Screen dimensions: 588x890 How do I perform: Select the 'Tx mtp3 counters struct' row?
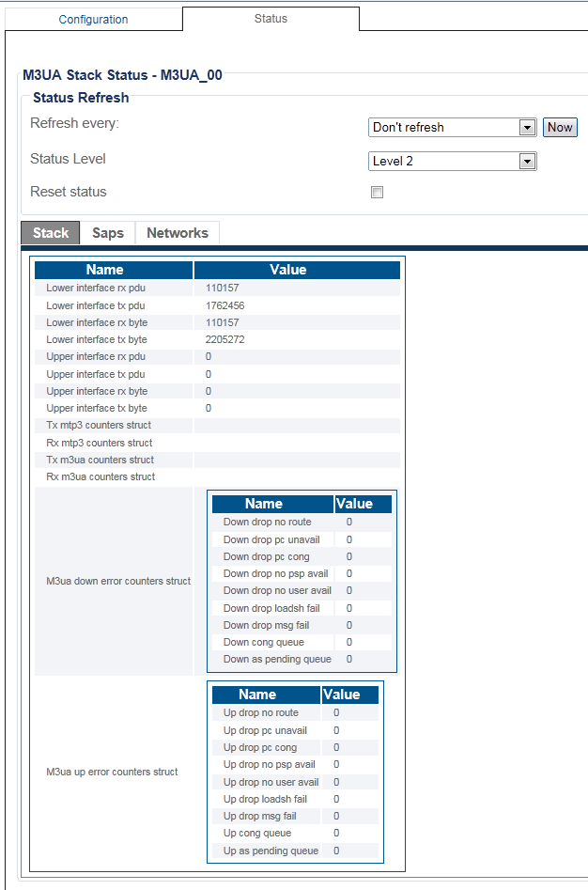tap(100, 425)
